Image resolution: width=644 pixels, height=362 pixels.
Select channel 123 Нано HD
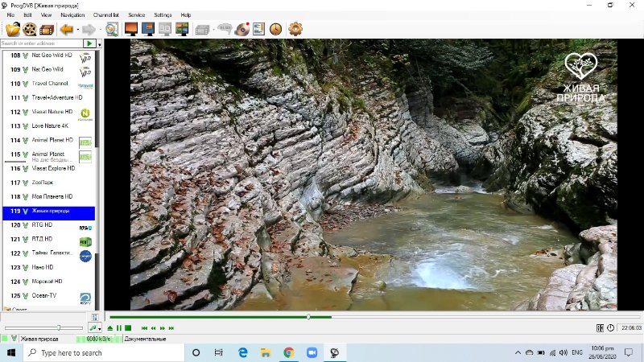coord(48,268)
